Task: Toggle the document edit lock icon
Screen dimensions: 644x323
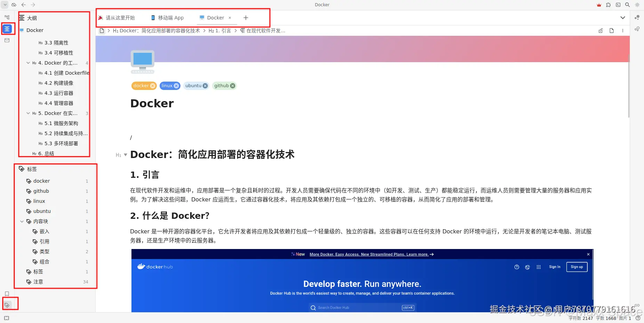Action: pyautogui.click(x=601, y=31)
